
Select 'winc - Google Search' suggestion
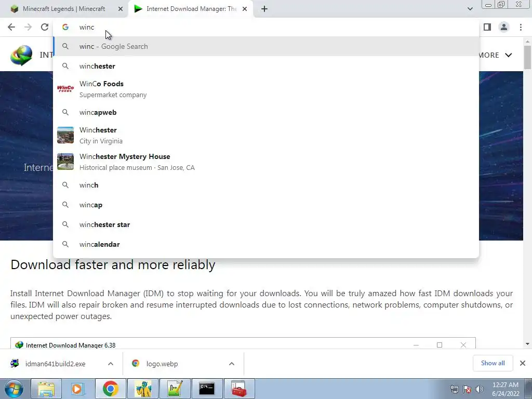(x=266, y=46)
